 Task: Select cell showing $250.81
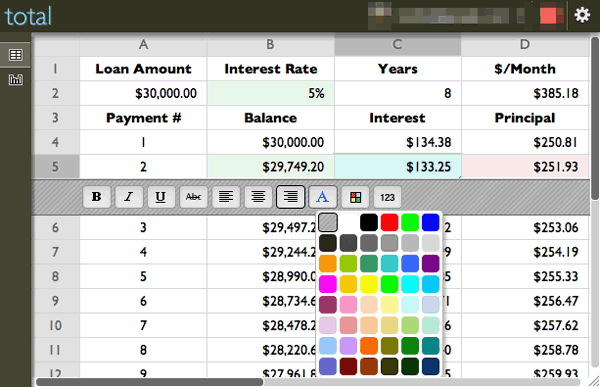pos(525,142)
